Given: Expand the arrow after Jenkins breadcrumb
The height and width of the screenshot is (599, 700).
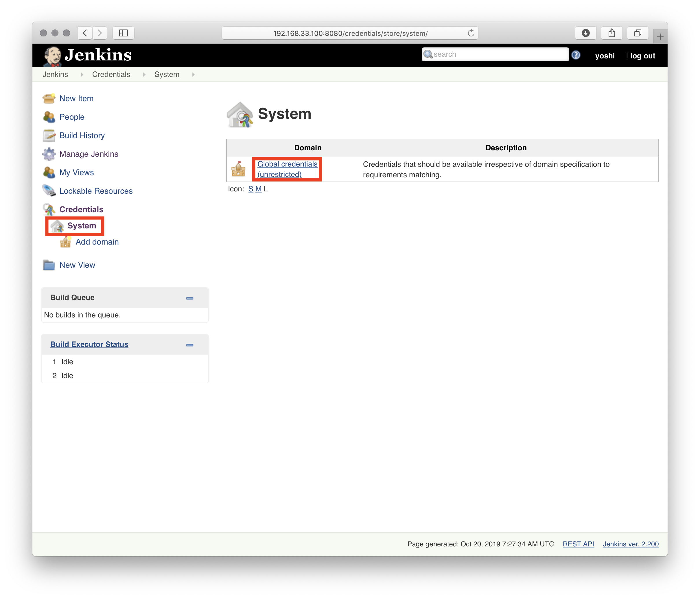Looking at the screenshot, I should tap(82, 75).
